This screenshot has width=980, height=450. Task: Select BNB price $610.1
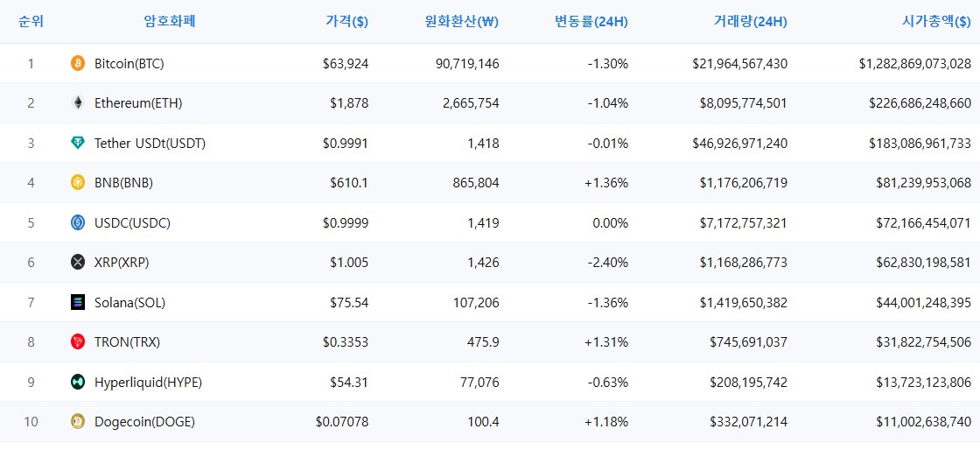pyautogui.click(x=349, y=183)
